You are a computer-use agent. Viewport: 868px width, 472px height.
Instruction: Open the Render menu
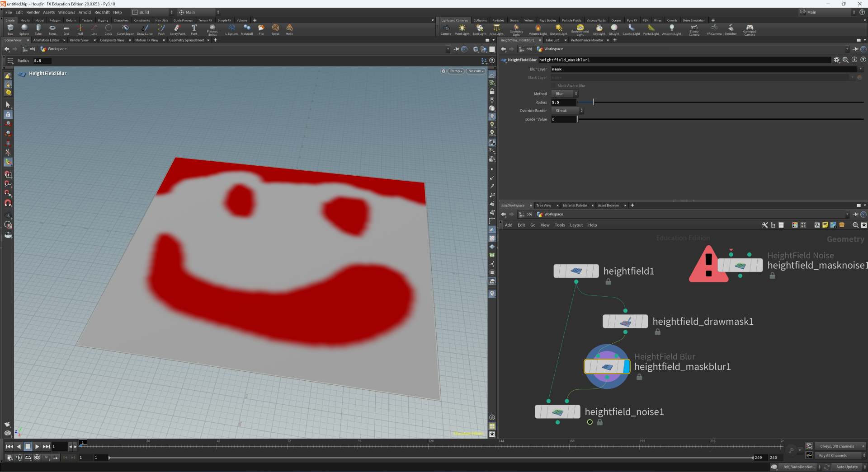(x=33, y=12)
